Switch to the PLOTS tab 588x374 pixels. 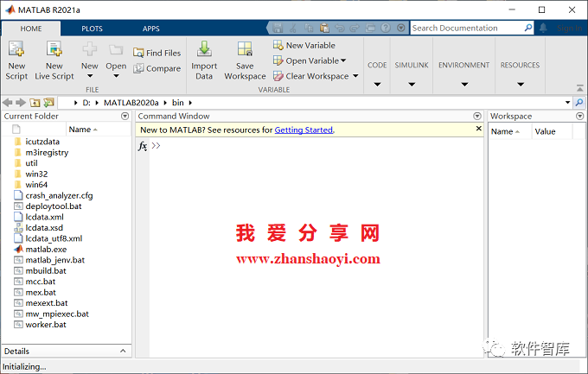coord(92,29)
